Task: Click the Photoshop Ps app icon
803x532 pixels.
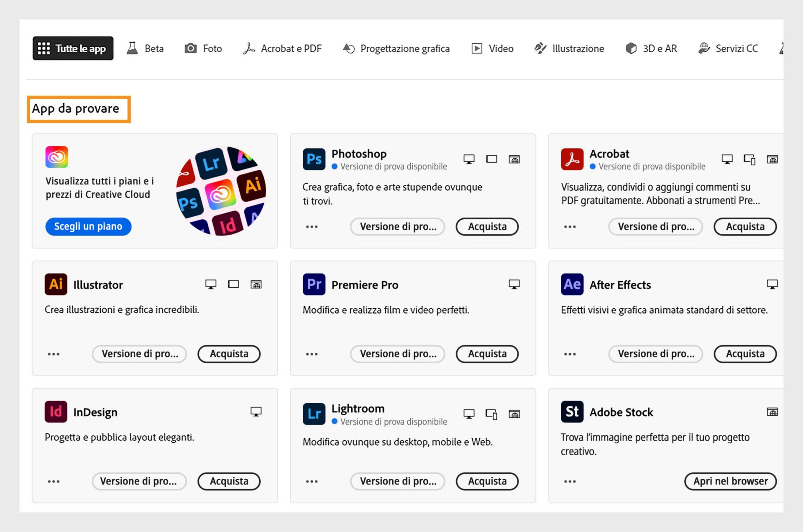Action: 314,159
